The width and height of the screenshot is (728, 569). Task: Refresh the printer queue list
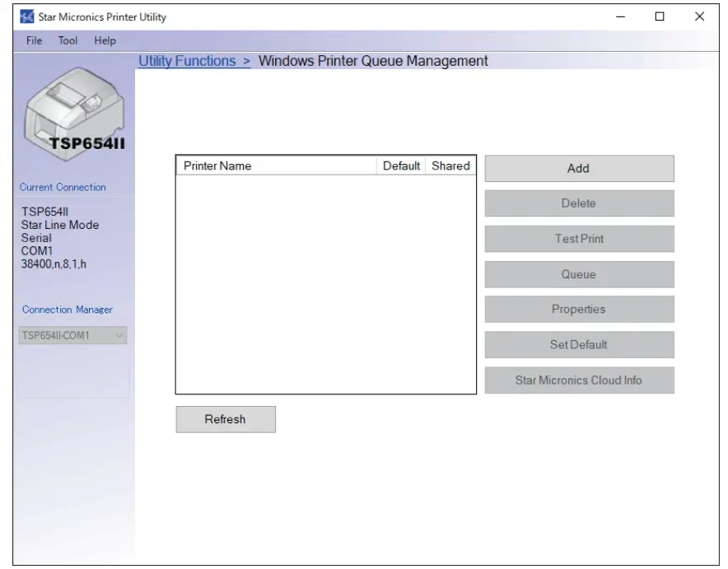(x=225, y=419)
